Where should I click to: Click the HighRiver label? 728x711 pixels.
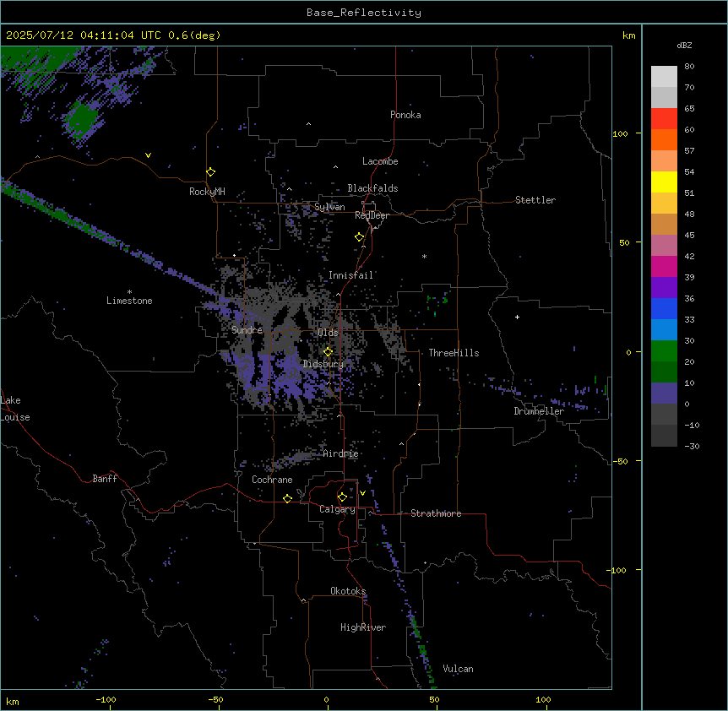click(363, 627)
